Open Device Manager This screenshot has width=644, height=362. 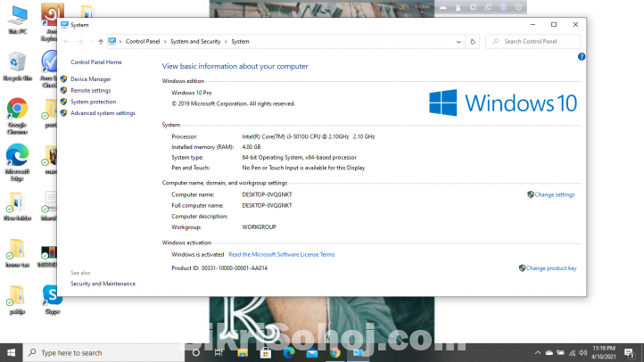[x=91, y=78]
